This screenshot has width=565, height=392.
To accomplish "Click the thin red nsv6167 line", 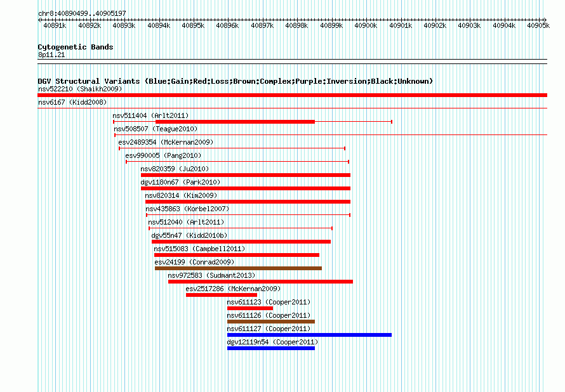I will point(292,108).
